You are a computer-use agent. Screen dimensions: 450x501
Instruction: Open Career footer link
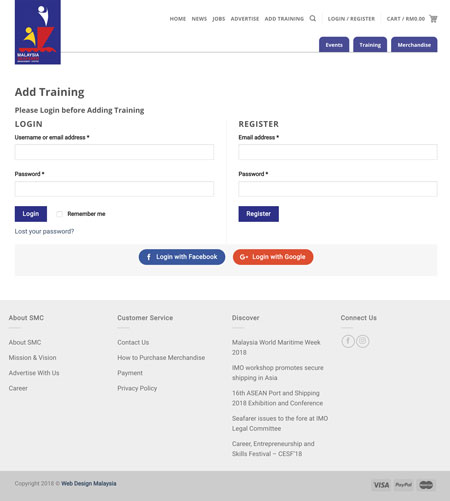coord(18,388)
